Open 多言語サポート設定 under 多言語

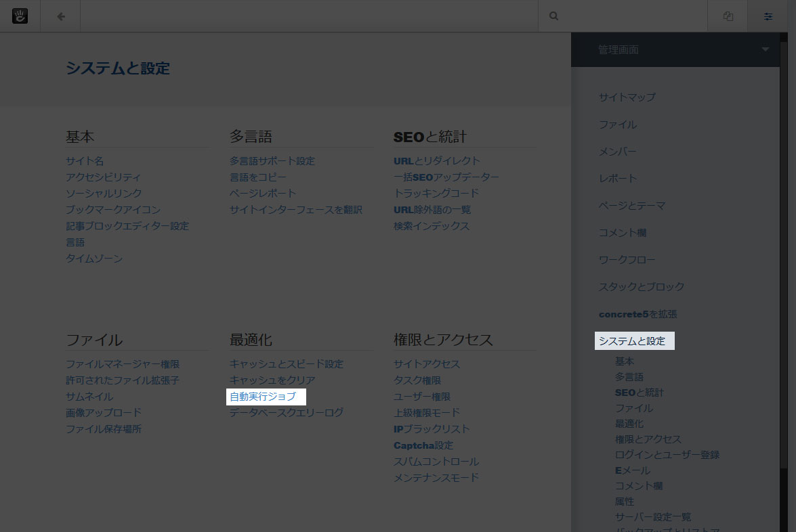click(273, 160)
